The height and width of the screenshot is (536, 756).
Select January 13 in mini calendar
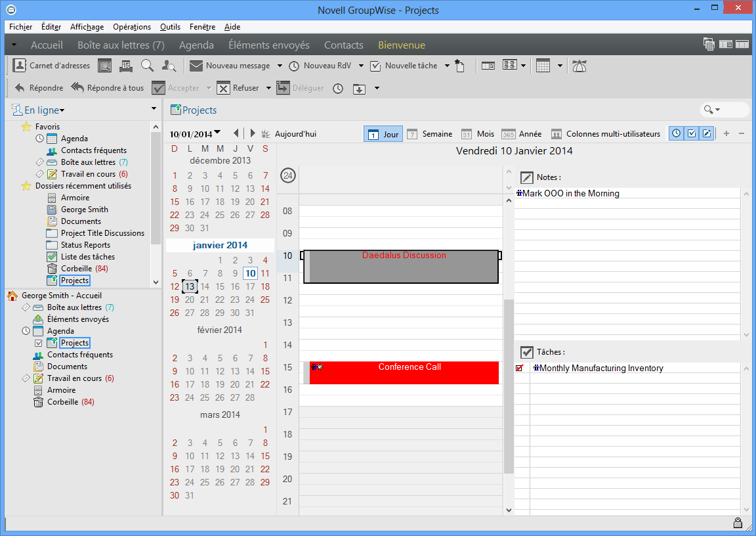[x=190, y=286]
